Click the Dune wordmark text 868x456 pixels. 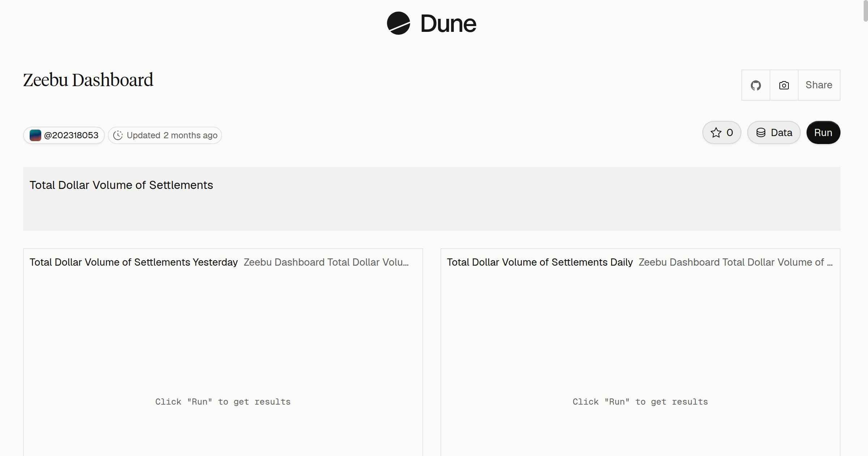448,24
